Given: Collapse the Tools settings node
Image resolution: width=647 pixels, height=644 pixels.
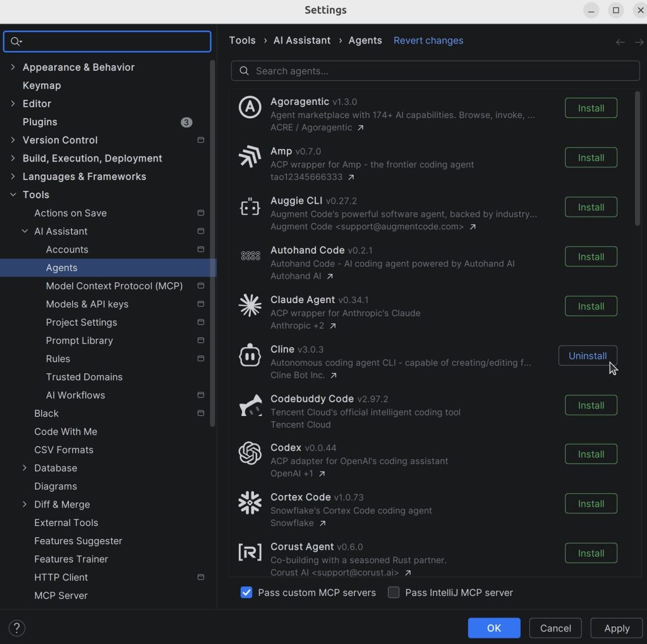Looking at the screenshot, I should click(x=13, y=194).
